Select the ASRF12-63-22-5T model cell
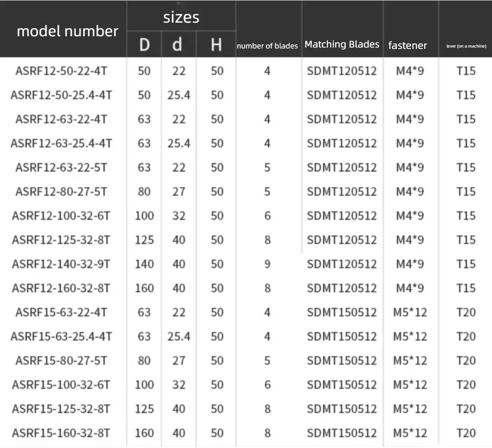The image size is (492, 448). (x=62, y=167)
